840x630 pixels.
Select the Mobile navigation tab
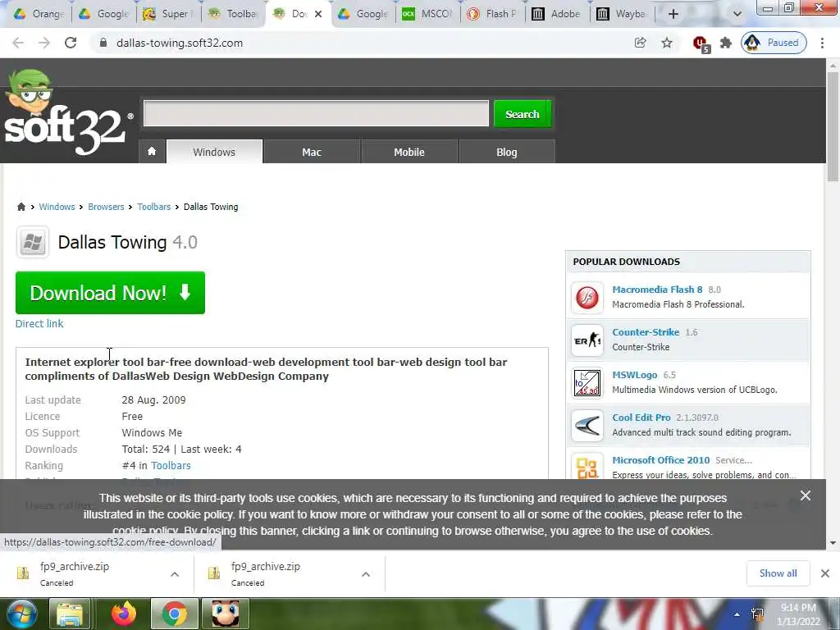click(409, 152)
